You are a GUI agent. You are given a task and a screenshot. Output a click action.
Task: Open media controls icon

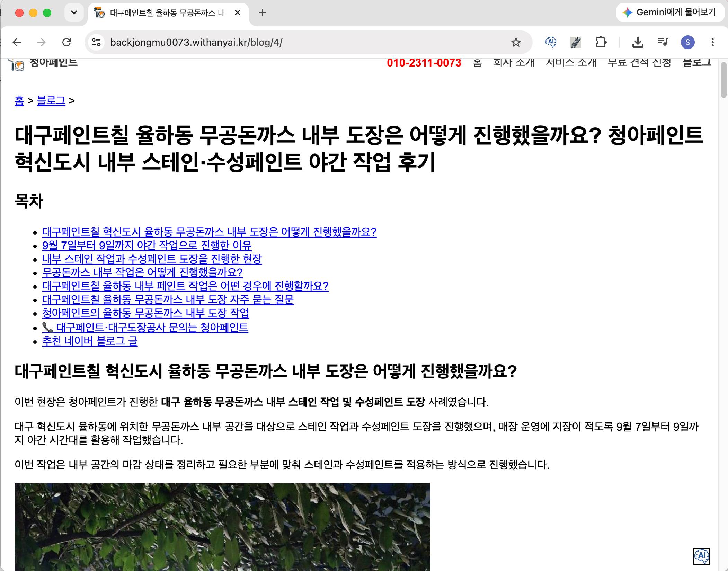tap(663, 42)
